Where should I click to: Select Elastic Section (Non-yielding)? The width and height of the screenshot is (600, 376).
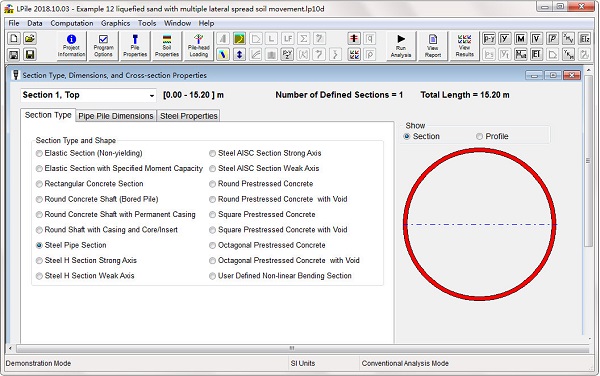(x=89, y=153)
